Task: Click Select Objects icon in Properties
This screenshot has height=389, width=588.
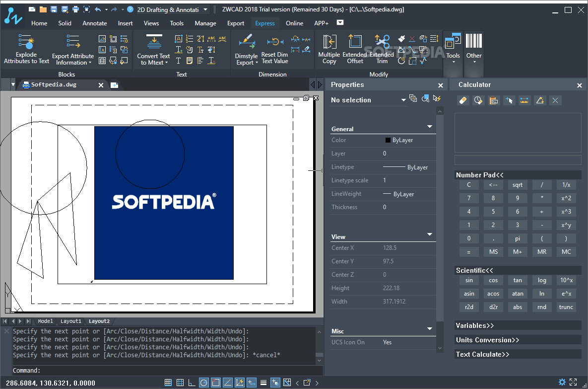Action: (x=425, y=98)
